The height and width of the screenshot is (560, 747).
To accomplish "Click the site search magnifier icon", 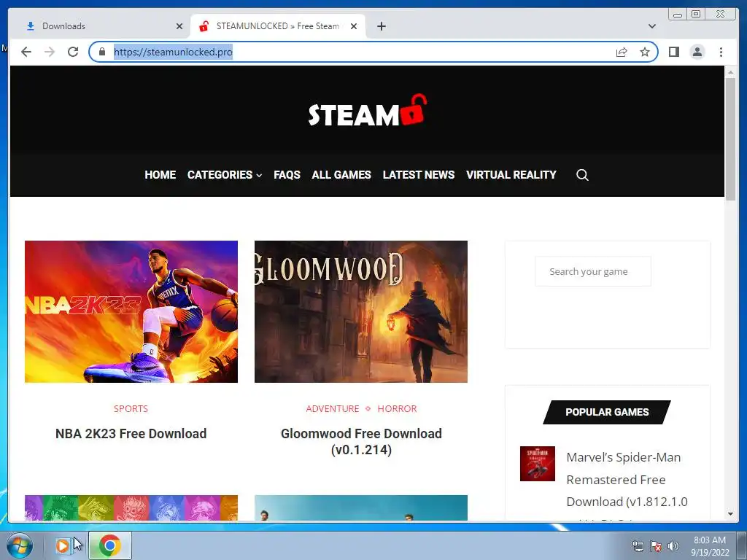I will pos(582,175).
